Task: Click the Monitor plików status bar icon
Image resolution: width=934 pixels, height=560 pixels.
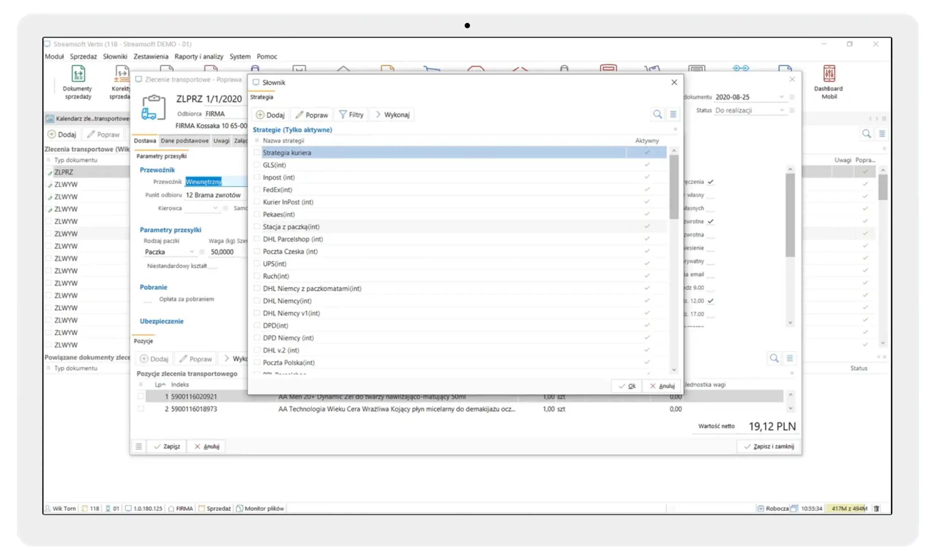Action: pyautogui.click(x=239, y=508)
